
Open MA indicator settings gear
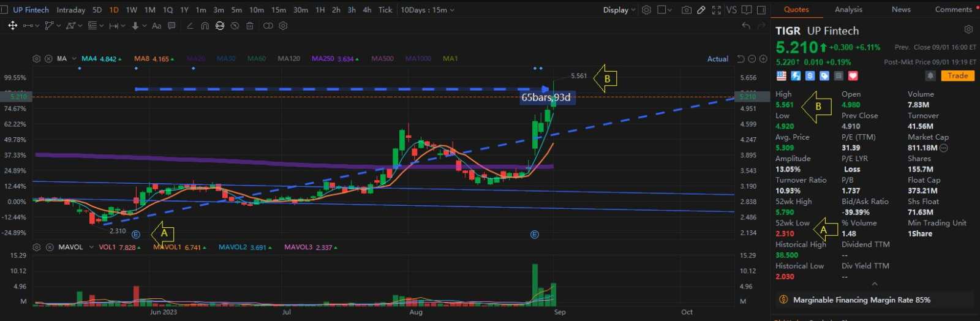(x=36, y=59)
